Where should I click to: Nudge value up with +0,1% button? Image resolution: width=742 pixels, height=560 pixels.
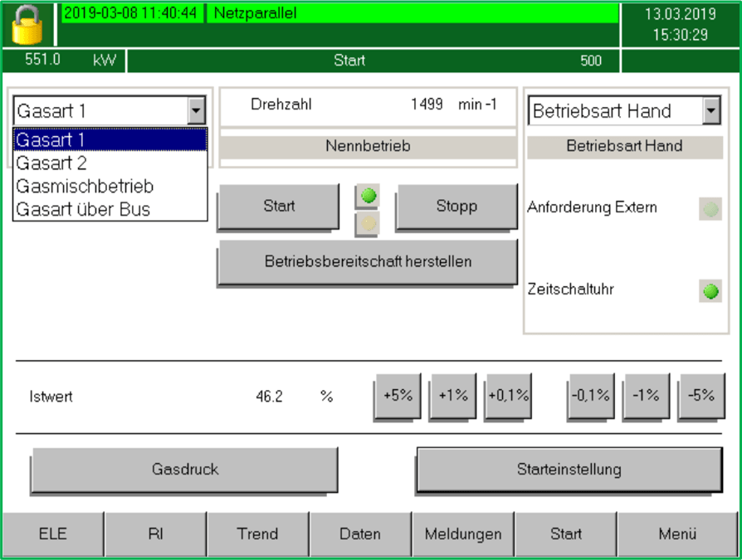[x=508, y=397]
